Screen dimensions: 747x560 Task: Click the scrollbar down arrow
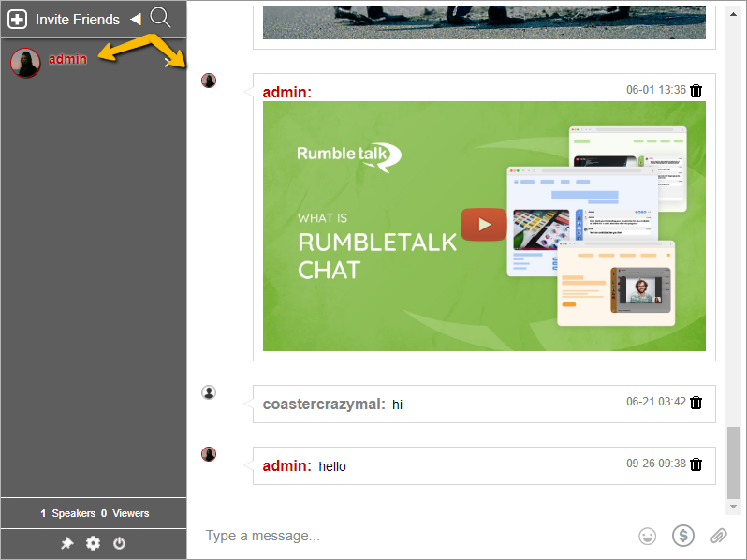pyautogui.click(x=733, y=507)
